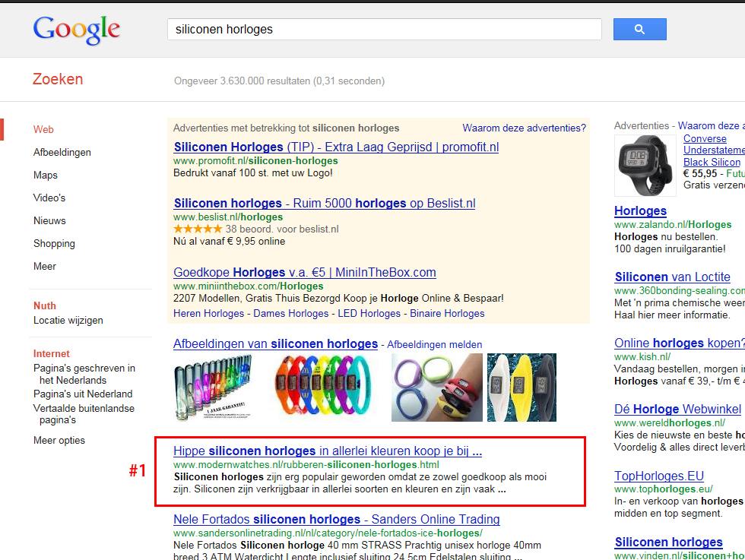Click the www.kish.nl/ URL
Screen dimensions: 745x560
(642, 356)
